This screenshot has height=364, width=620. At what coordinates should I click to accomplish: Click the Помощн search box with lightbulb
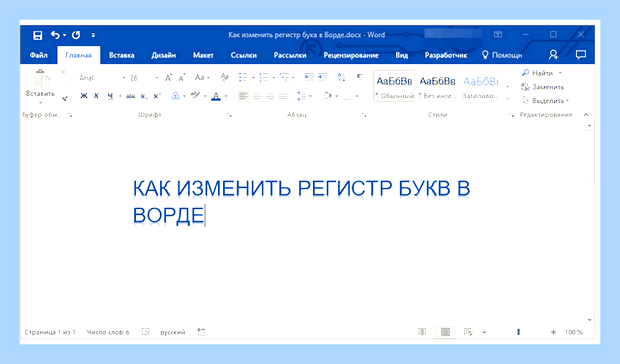pos(502,55)
